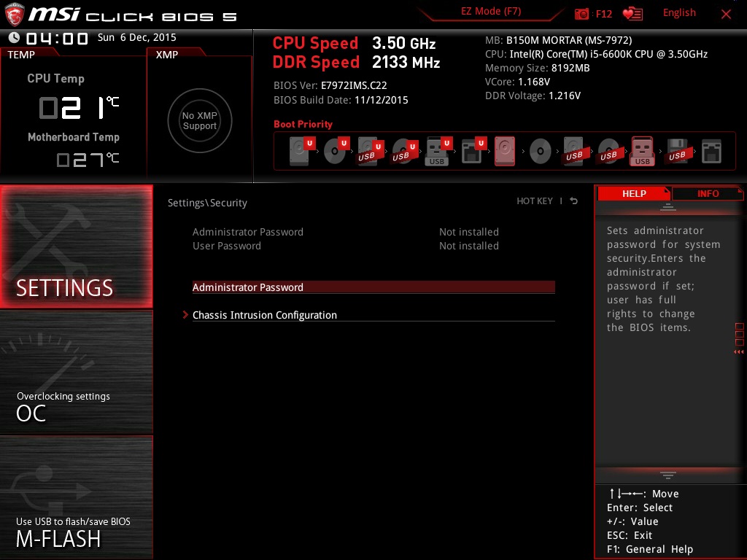Click the rightmost network boot device icon
Screen dimensions: 747x560
click(x=711, y=152)
